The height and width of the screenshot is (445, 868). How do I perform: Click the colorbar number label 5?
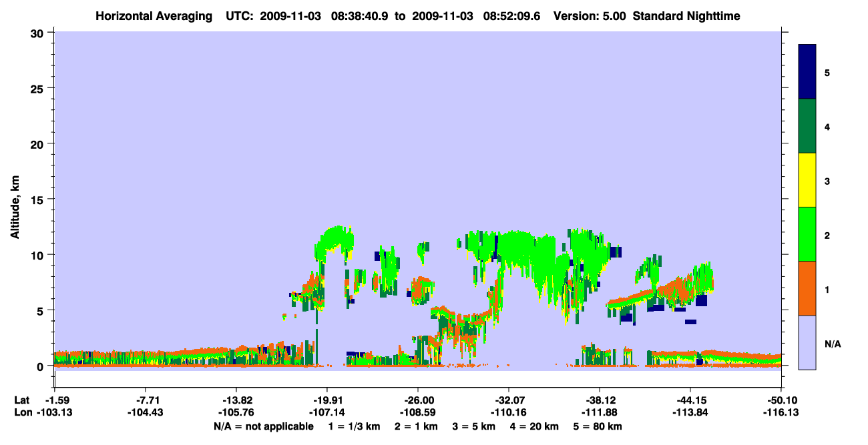[x=827, y=73]
